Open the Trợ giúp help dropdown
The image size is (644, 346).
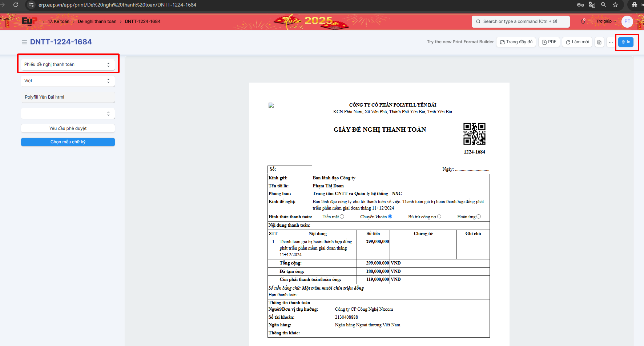[x=606, y=21]
